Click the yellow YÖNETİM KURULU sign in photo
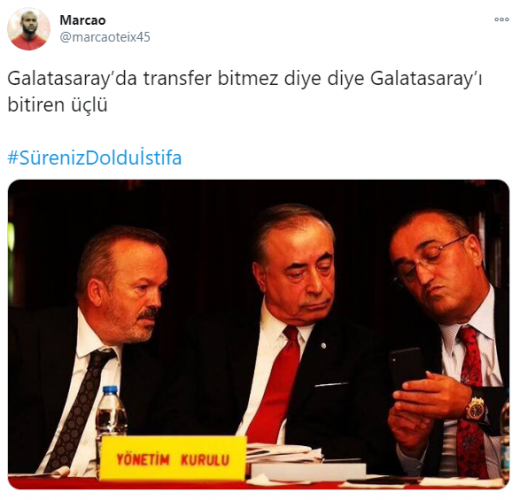 (x=173, y=459)
